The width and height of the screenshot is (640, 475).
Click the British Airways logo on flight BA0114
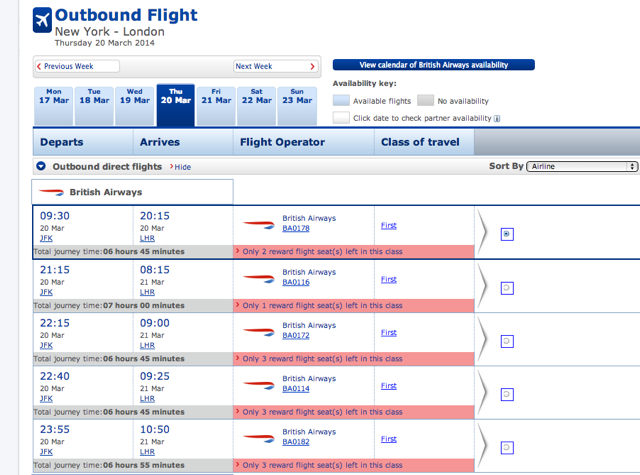click(259, 385)
